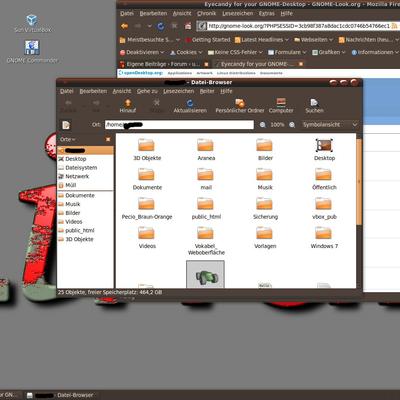This screenshot has width=400, height=400.
Task: Click the zoom in magnifier icon
Action: (292, 125)
